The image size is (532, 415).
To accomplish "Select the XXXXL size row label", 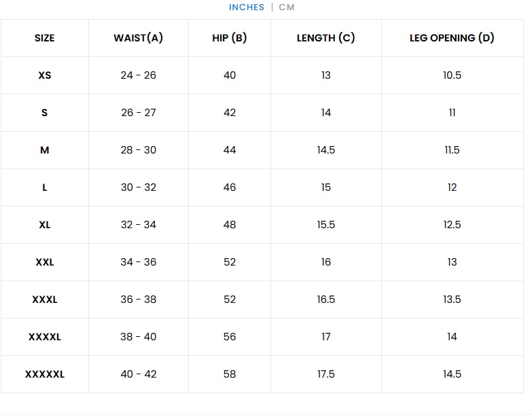I will pos(44,337).
